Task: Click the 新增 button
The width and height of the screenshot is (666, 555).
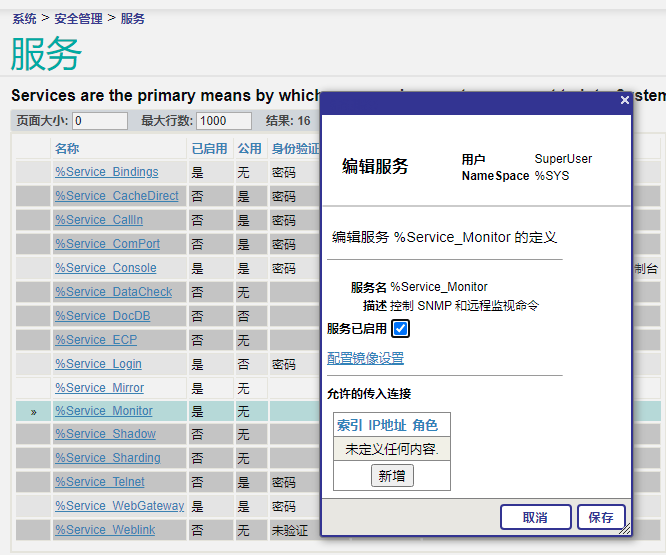Action: click(x=392, y=476)
